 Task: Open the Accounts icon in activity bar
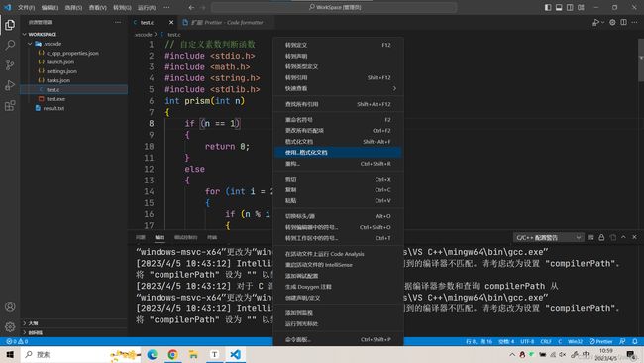(10, 306)
